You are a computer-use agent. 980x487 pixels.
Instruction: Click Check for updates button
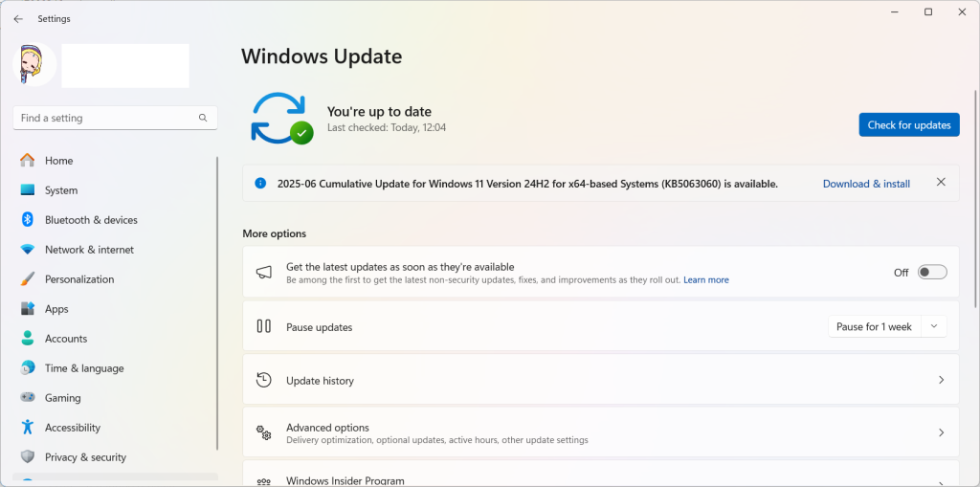point(909,125)
